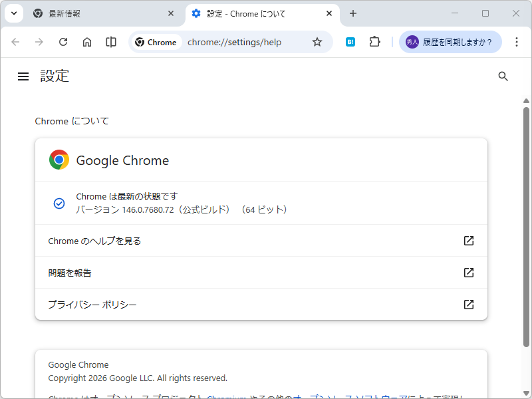This screenshot has width=532, height=399.
Task: Open the Chrome three-dot menu
Action: 517,41
